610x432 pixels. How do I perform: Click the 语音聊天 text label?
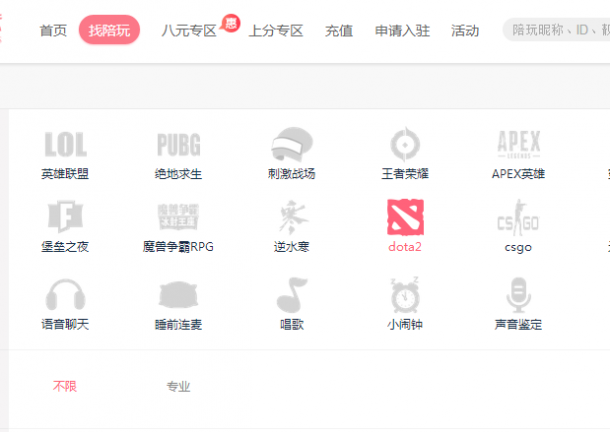pyautogui.click(x=65, y=324)
